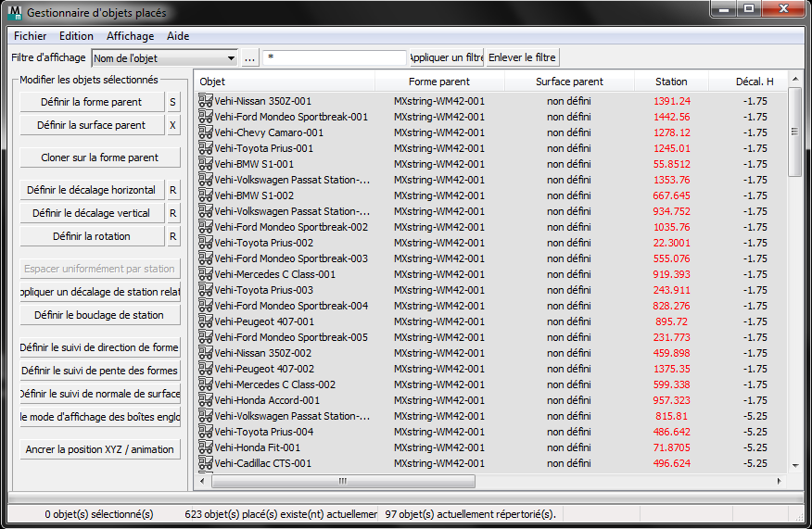Click the vehicle icon beside Vehi-Toyota Prius-001
Viewport: 812px width, 529px height.
(206, 147)
